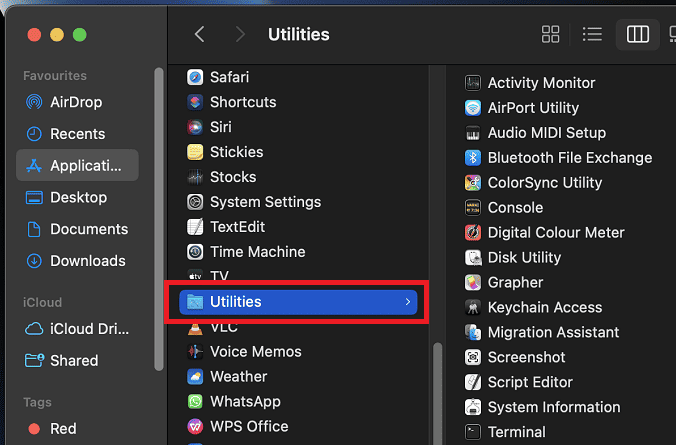Open Activity Monitor in Utilities list
The height and width of the screenshot is (445, 676).
point(540,83)
